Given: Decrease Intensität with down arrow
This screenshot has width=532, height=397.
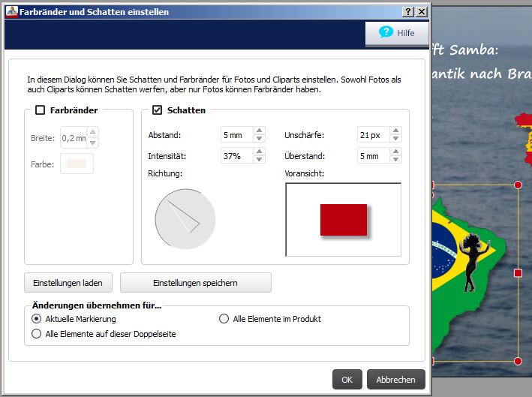Looking at the screenshot, I should tap(259, 160).
